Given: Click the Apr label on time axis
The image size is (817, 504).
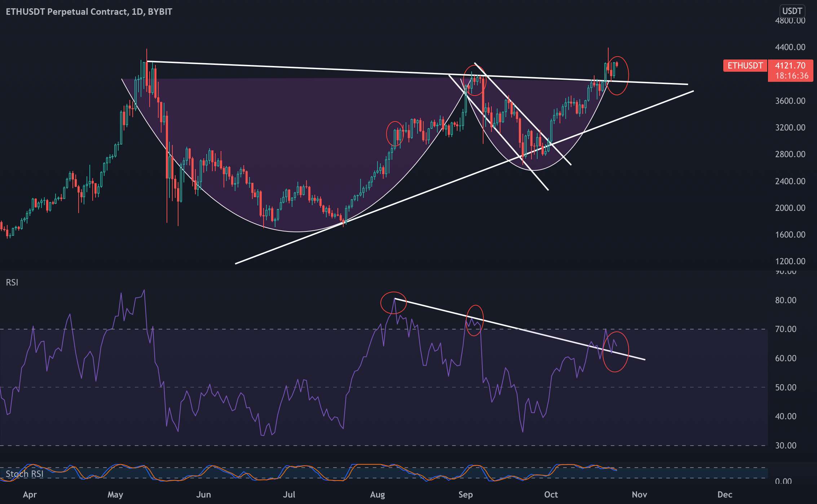Looking at the screenshot, I should tap(30, 495).
